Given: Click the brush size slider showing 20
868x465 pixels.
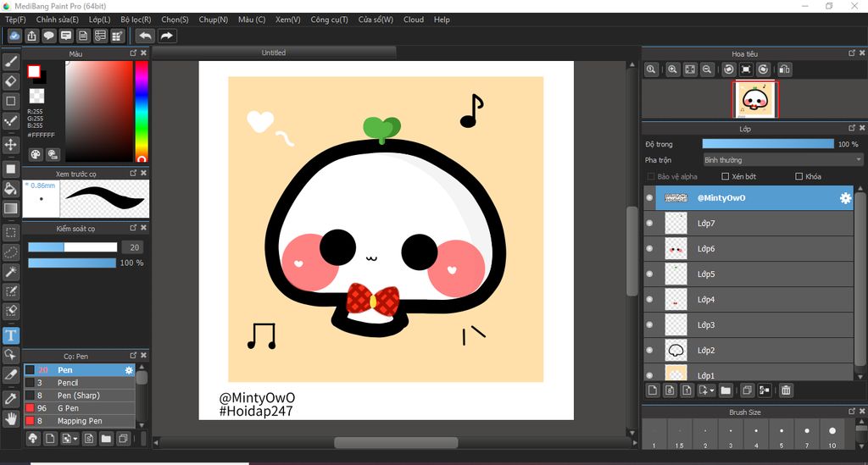Looking at the screenshot, I should (x=73, y=247).
